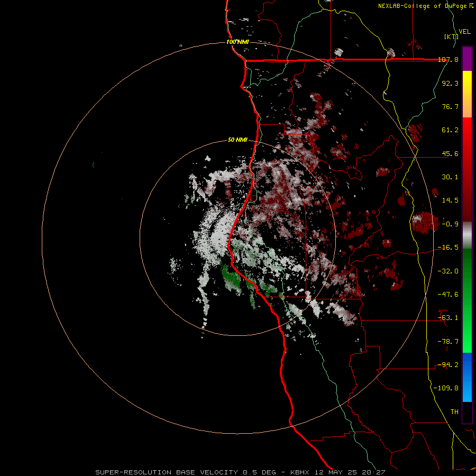This screenshot has height=476, width=476.
Task: Select the 76.7 velocity scale value
Action: [450, 106]
